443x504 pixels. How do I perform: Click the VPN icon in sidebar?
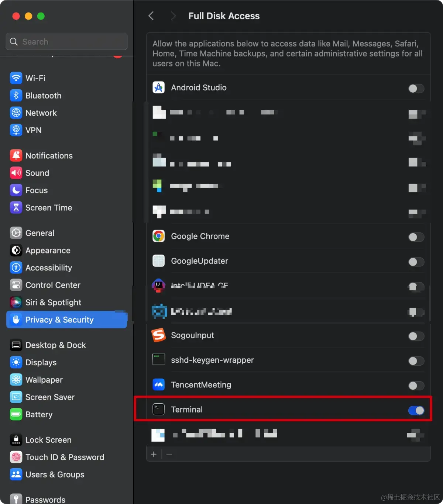point(16,130)
